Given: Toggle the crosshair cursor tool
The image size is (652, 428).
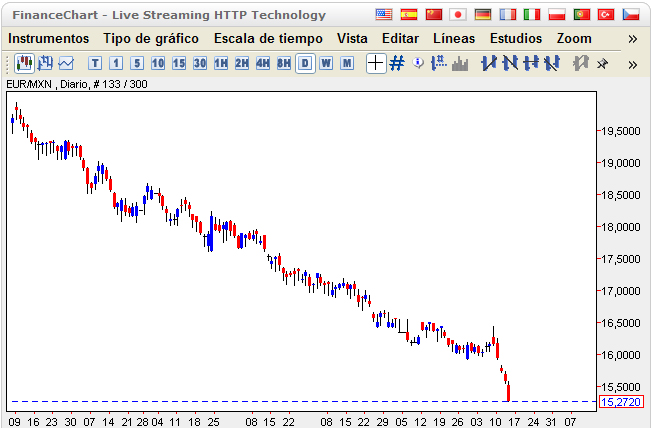Looking at the screenshot, I should [375, 63].
